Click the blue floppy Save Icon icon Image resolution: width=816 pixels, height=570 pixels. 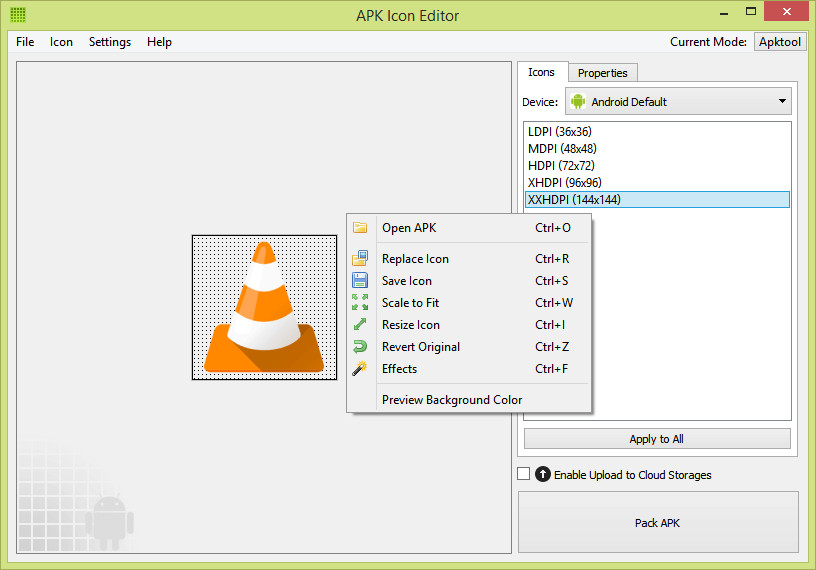[360, 281]
